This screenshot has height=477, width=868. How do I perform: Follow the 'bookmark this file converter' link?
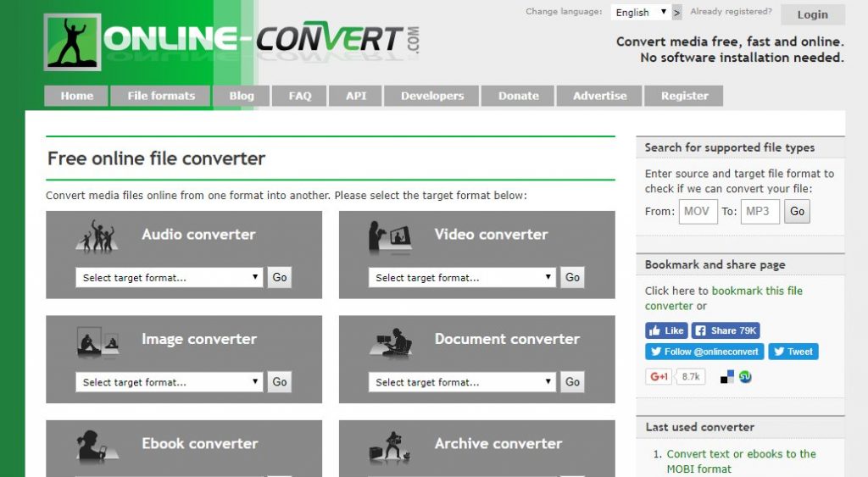tap(756, 291)
